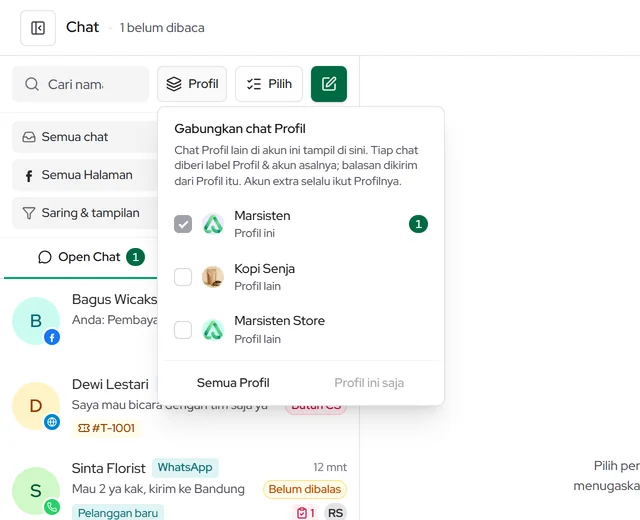Start a new chat with compose icon
Image resolution: width=640 pixels, height=520 pixels.
pyautogui.click(x=329, y=84)
